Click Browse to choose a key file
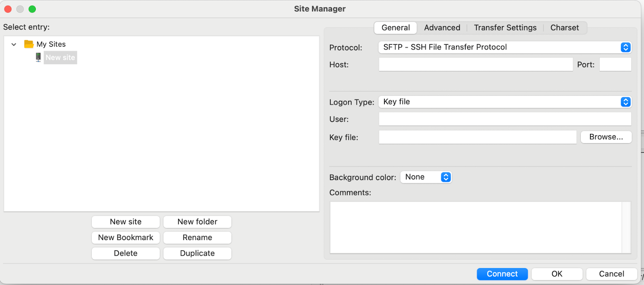The image size is (644, 285). [606, 137]
